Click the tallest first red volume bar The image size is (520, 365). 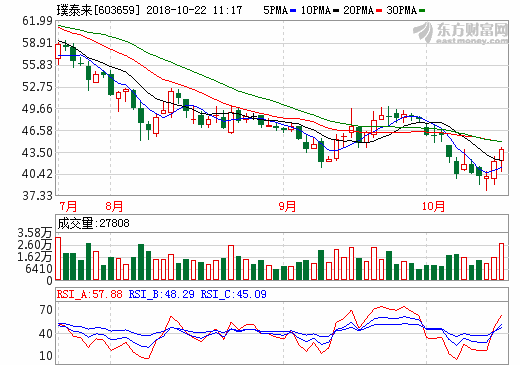click(58, 259)
